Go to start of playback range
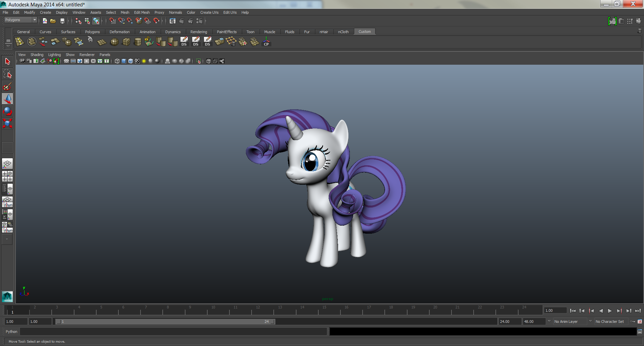Screen dimensions: 644x346 (573, 311)
